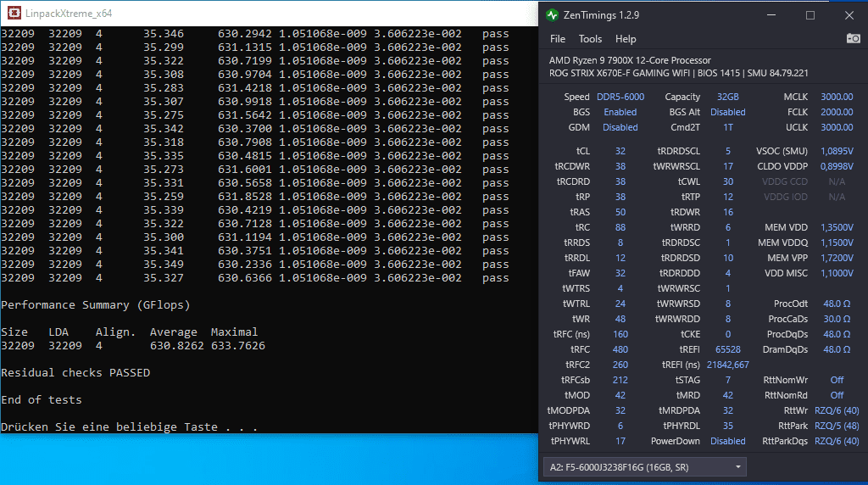The height and width of the screenshot is (485, 868).
Task: Click the MEM VDDQ 1,1500V value
Action: pyautogui.click(x=837, y=242)
